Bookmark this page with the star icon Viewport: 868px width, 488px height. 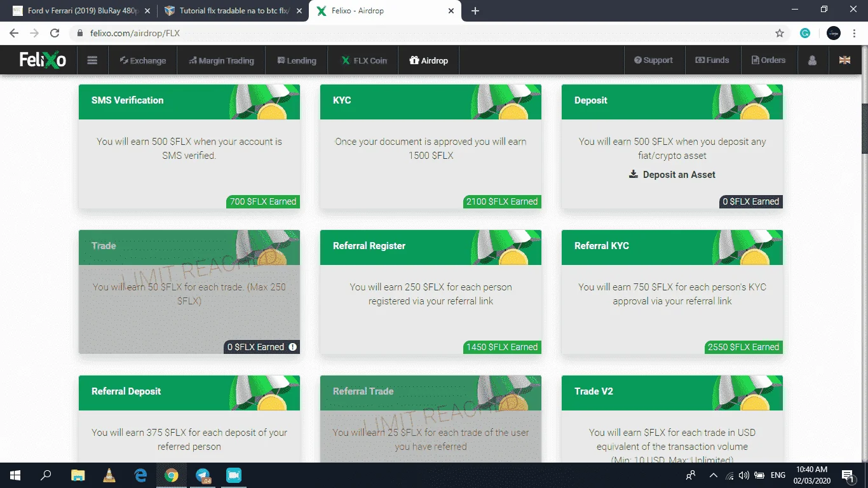pyautogui.click(x=780, y=33)
